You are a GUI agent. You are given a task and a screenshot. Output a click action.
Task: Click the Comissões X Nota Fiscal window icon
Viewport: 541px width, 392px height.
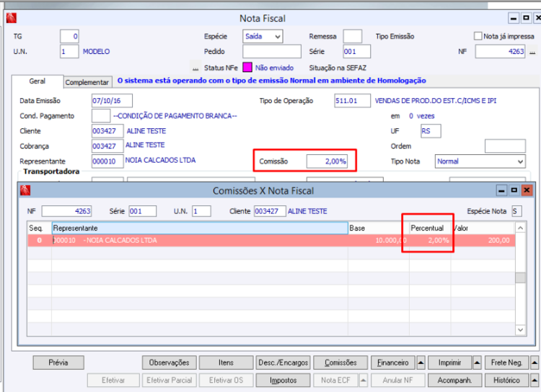[x=25, y=190]
